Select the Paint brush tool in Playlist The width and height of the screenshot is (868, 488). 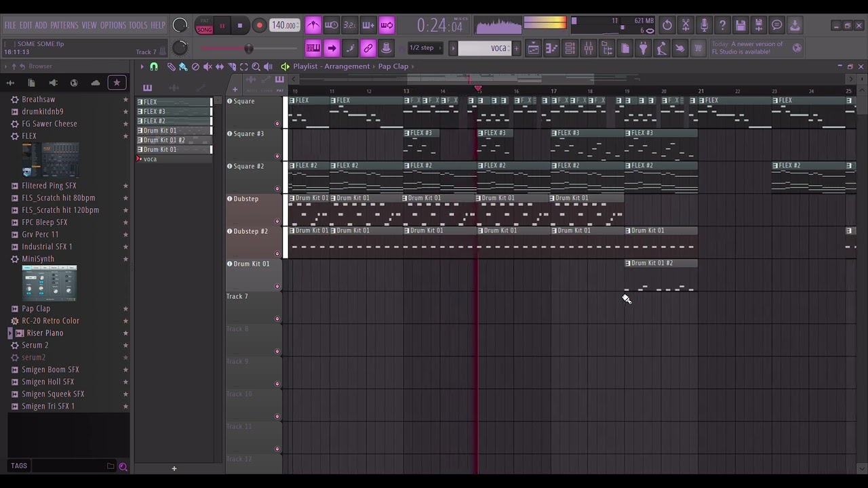click(183, 66)
